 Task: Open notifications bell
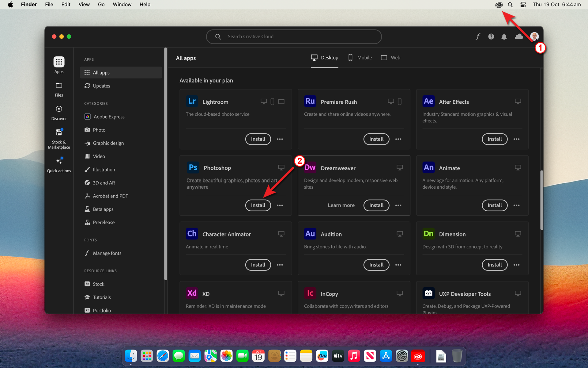coord(504,36)
